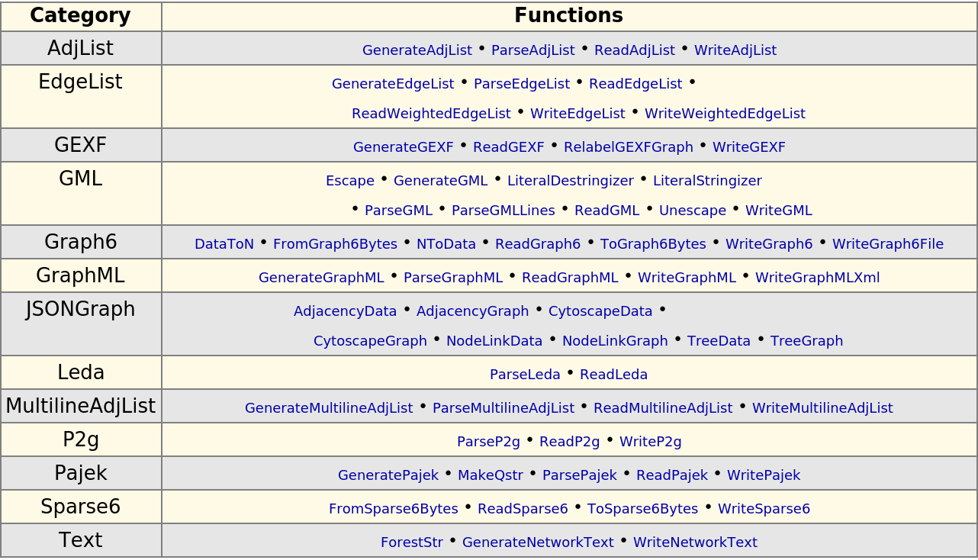Viewport: 978px width, 560px height.
Task: Click the WriteAdjList link
Action: tap(735, 50)
